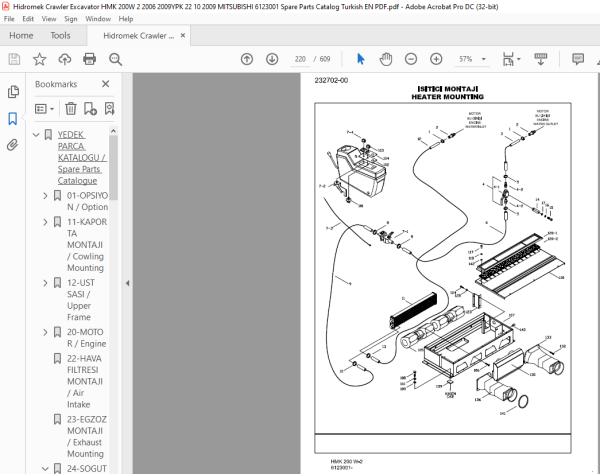Add file to starred favorites

(x=39, y=59)
